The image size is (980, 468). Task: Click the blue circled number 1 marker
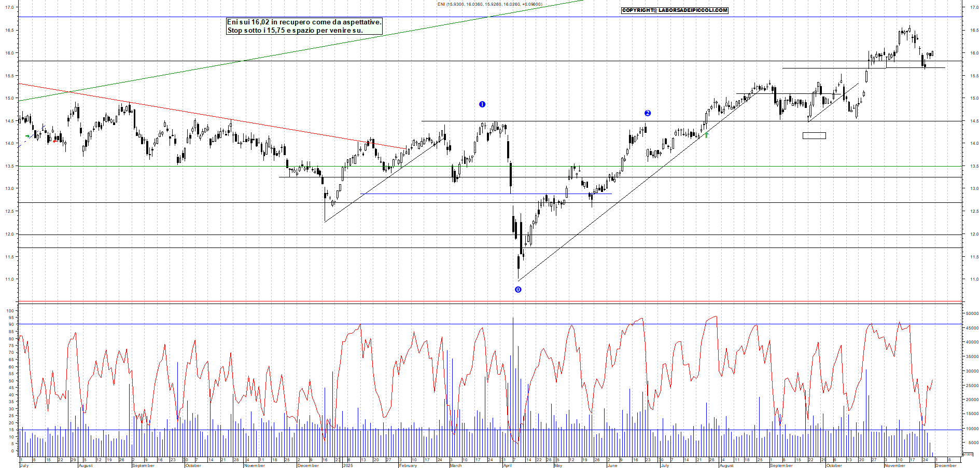(x=483, y=104)
